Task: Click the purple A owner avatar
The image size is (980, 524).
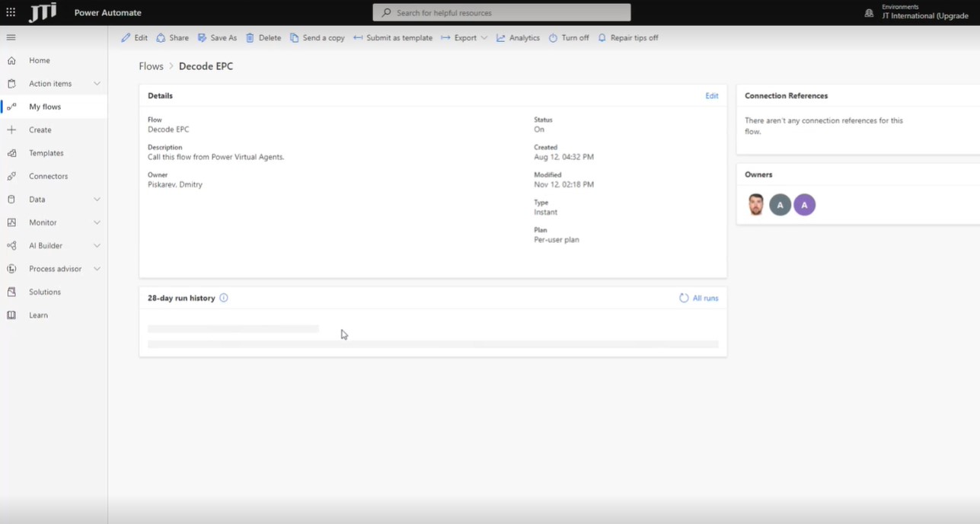Action: 804,205
